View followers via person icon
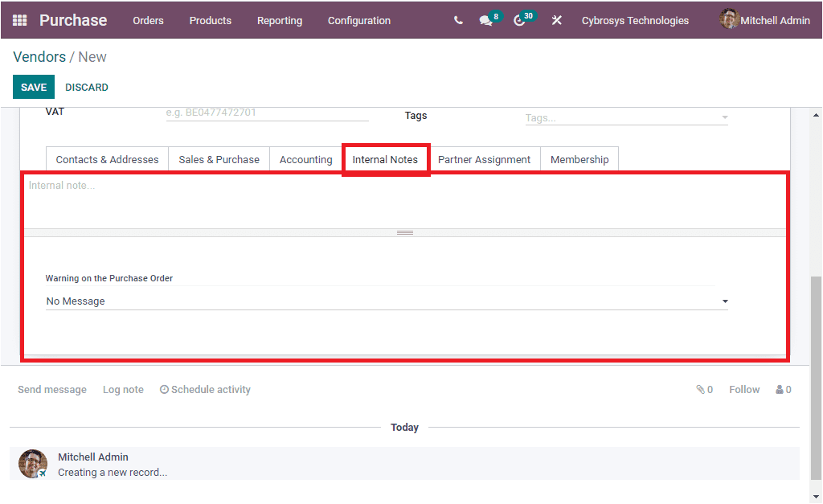The image size is (823, 504). [x=778, y=389]
